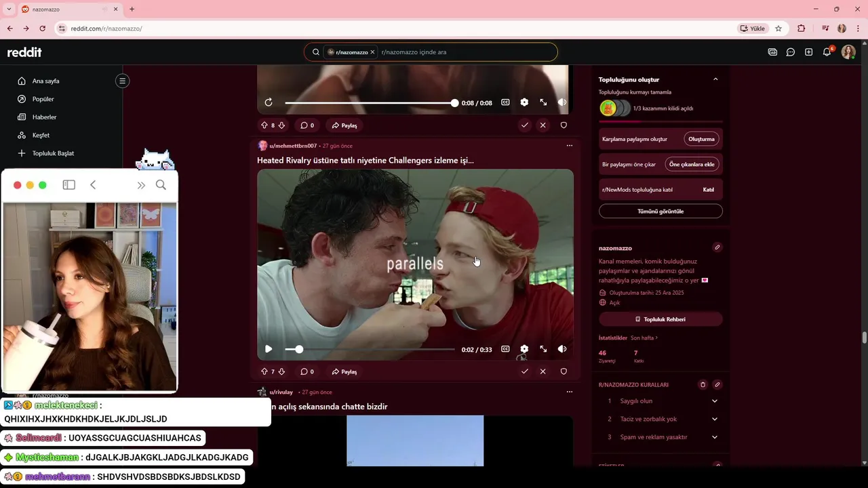
Task: Edit nazomazzo community details pencil
Action: click(x=717, y=247)
